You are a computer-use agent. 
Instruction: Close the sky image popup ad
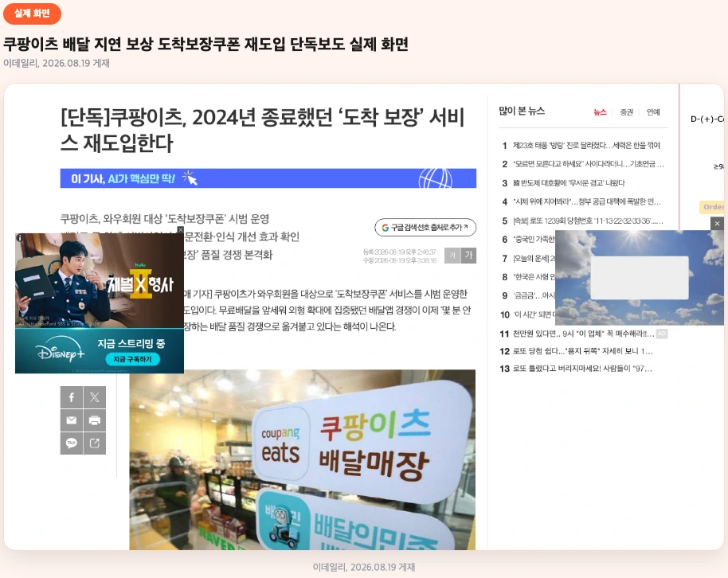(x=718, y=223)
